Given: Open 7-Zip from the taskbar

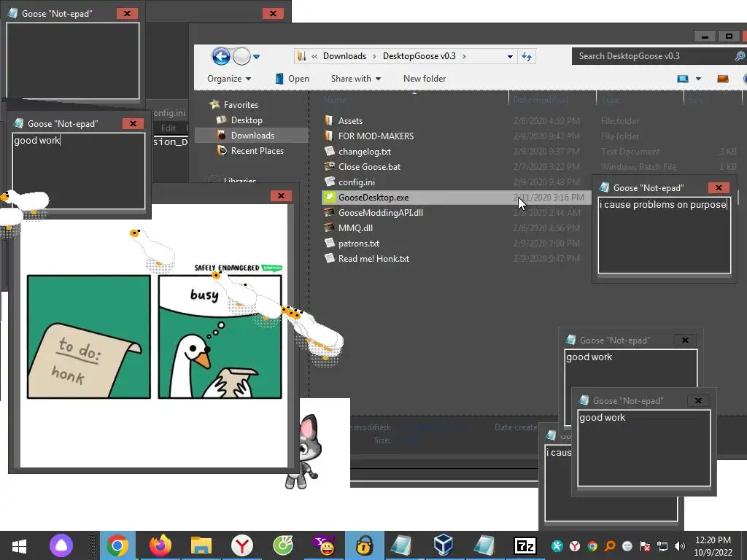Looking at the screenshot, I should (x=525, y=545).
